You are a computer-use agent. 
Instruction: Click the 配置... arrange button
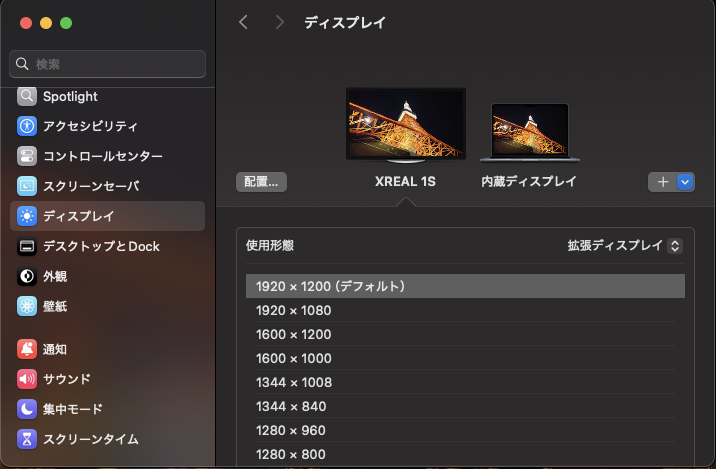262,182
